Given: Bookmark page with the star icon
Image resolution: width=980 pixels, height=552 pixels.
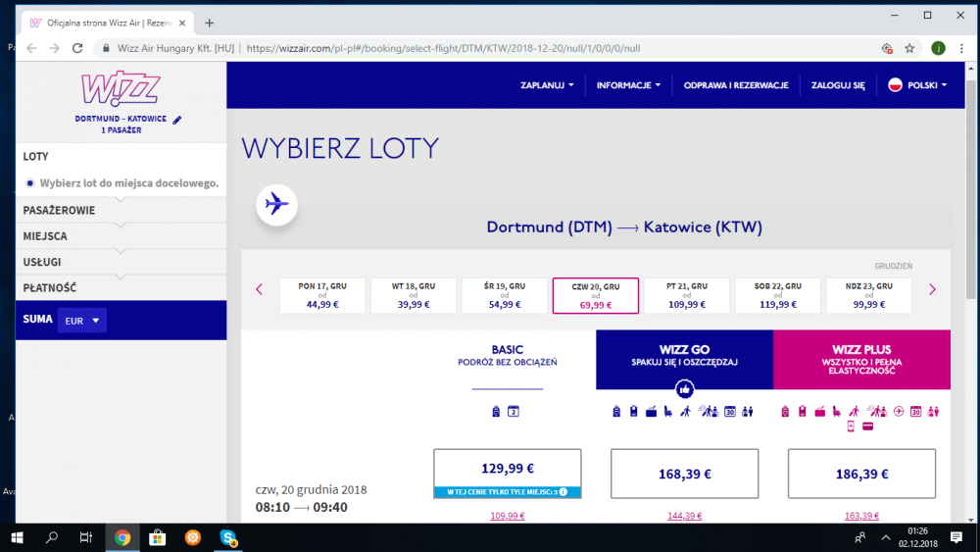Looking at the screenshot, I should tap(909, 47).
